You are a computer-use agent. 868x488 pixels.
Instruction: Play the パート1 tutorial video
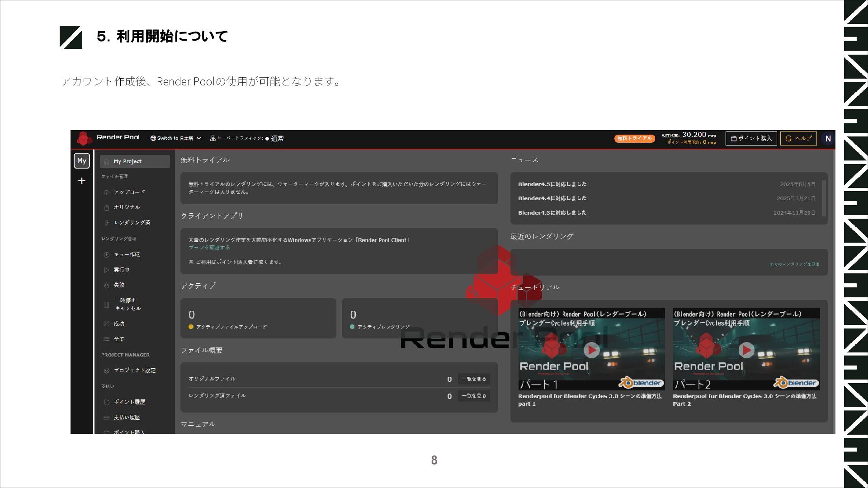click(591, 350)
